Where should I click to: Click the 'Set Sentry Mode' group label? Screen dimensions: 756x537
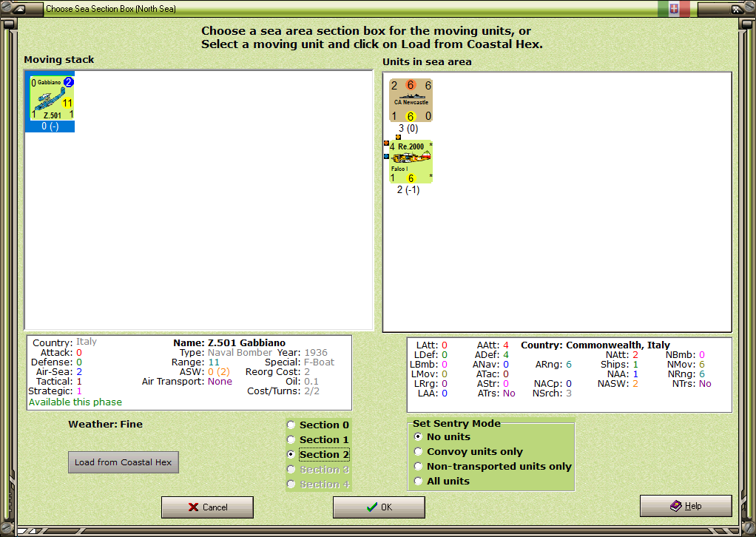click(456, 423)
